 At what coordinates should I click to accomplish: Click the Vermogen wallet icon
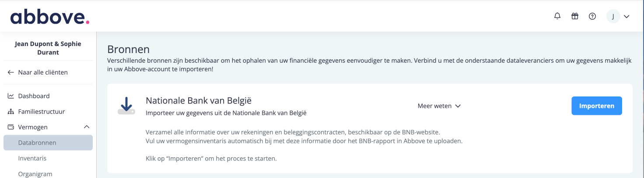(x=11, y=127)
